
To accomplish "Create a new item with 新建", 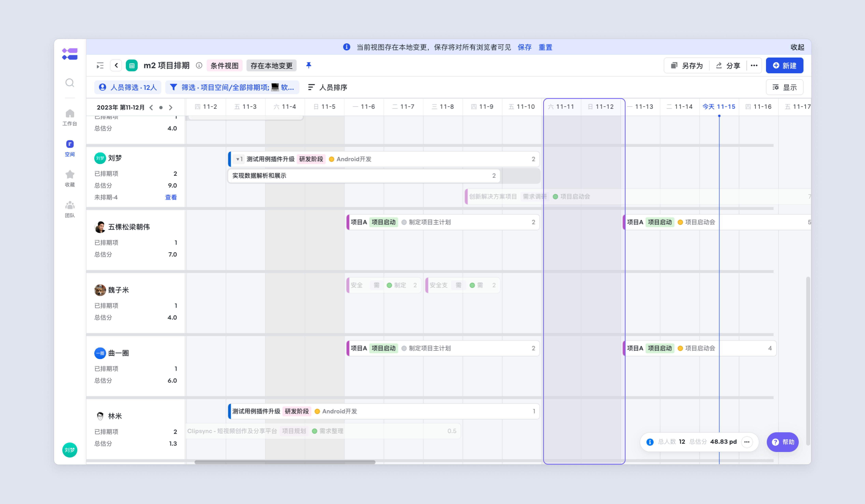I will coord(784,65).
